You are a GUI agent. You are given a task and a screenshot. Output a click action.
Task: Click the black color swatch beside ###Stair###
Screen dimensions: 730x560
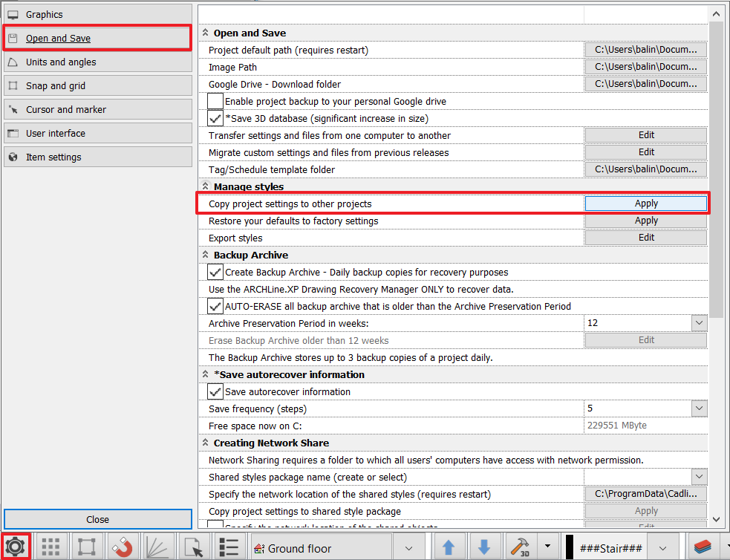570,547
